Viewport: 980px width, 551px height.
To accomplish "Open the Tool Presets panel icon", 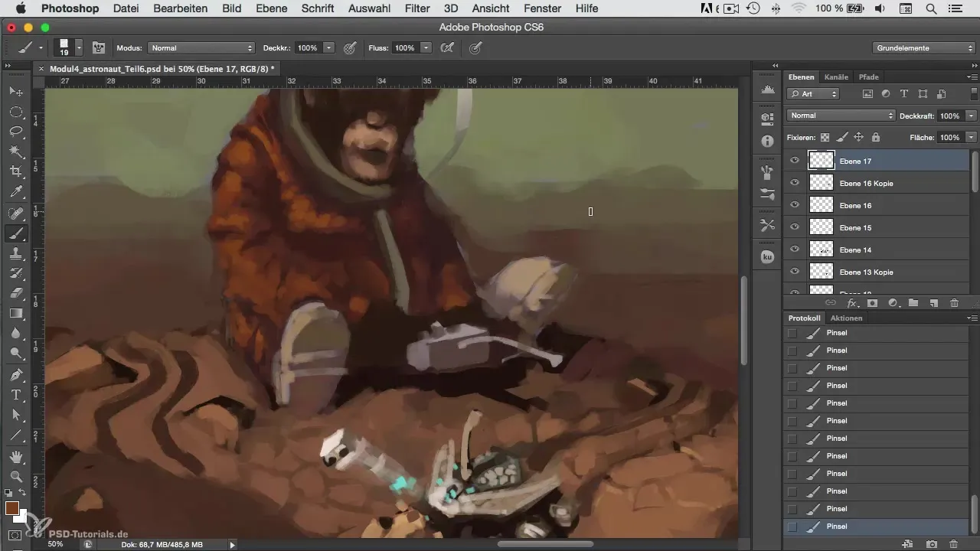I will pos(767,225).
